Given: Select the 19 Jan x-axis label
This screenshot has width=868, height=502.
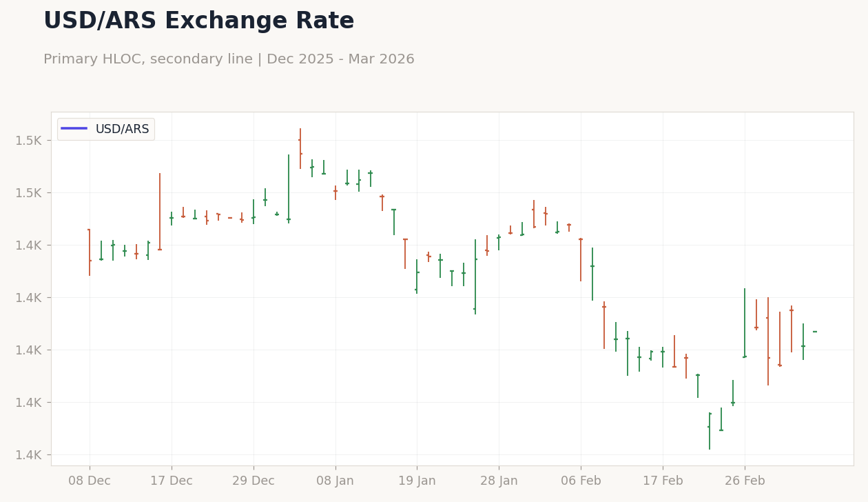Looking at the screenshot, I should pos(417,481).
